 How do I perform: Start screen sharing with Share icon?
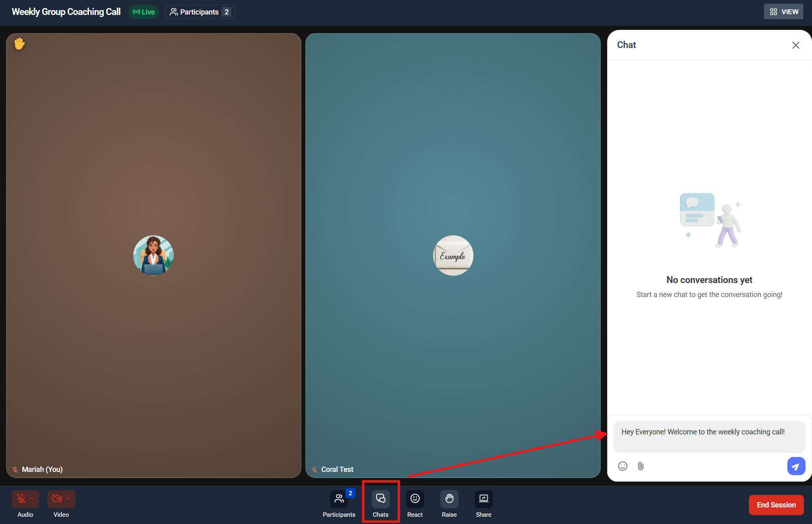[x=484, y=499]
